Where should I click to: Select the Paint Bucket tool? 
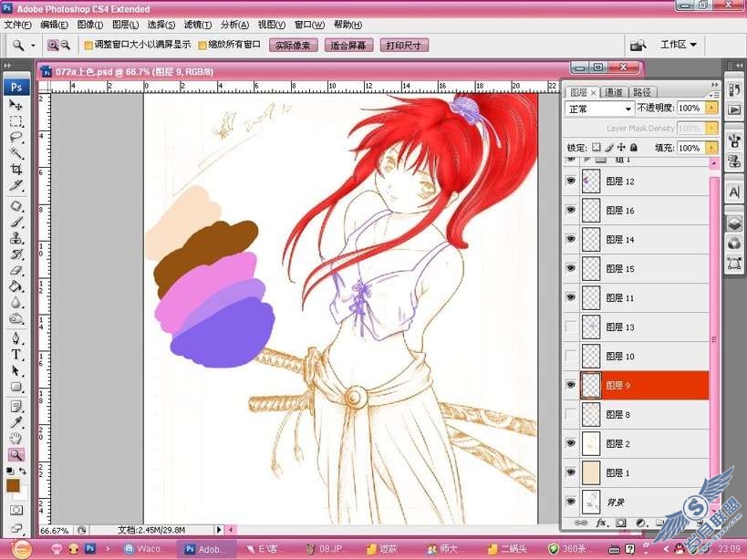pyautogui.click(x=16, y=286)
